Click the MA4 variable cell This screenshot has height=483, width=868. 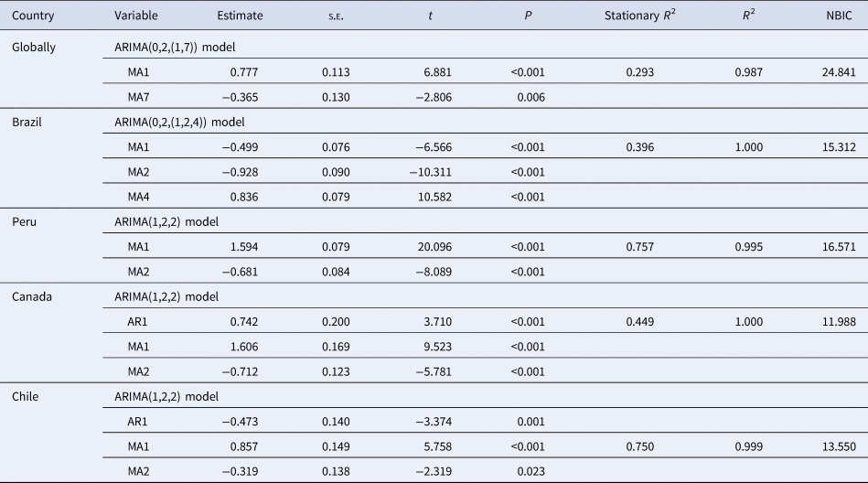tap(140, 196)
